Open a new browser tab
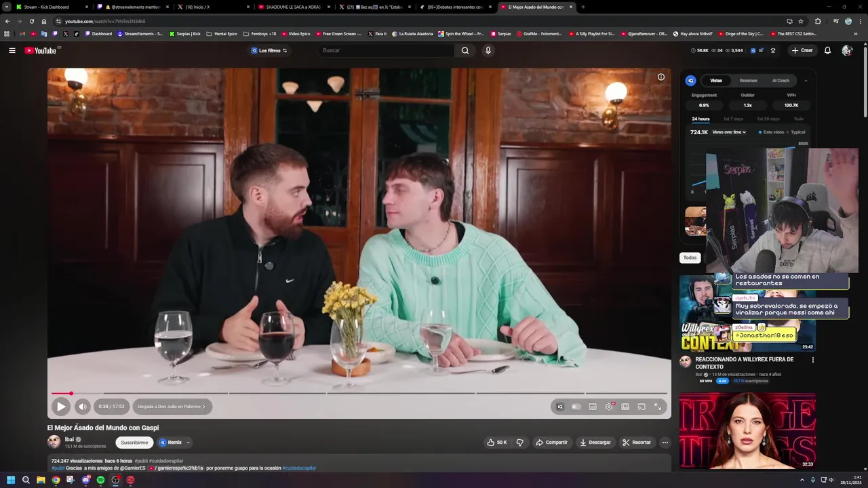The width and height of the screenshot is (868, 488). 583,7
